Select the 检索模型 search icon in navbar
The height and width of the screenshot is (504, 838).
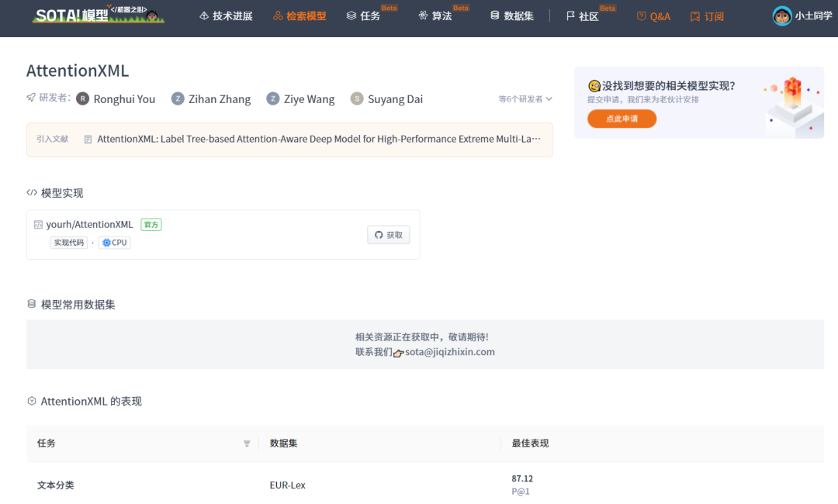(x=276, y=15)
